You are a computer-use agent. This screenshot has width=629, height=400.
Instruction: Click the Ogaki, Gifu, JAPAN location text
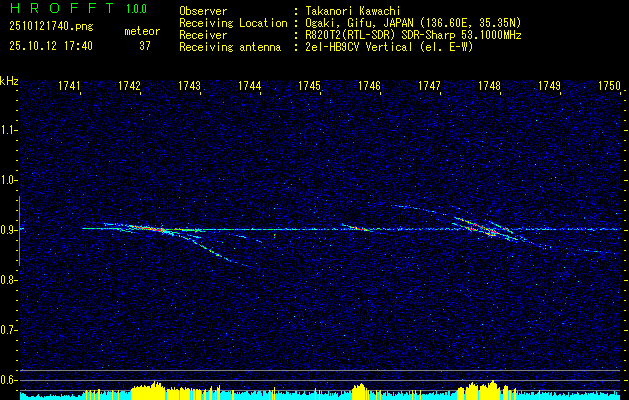tap(413, 23)
